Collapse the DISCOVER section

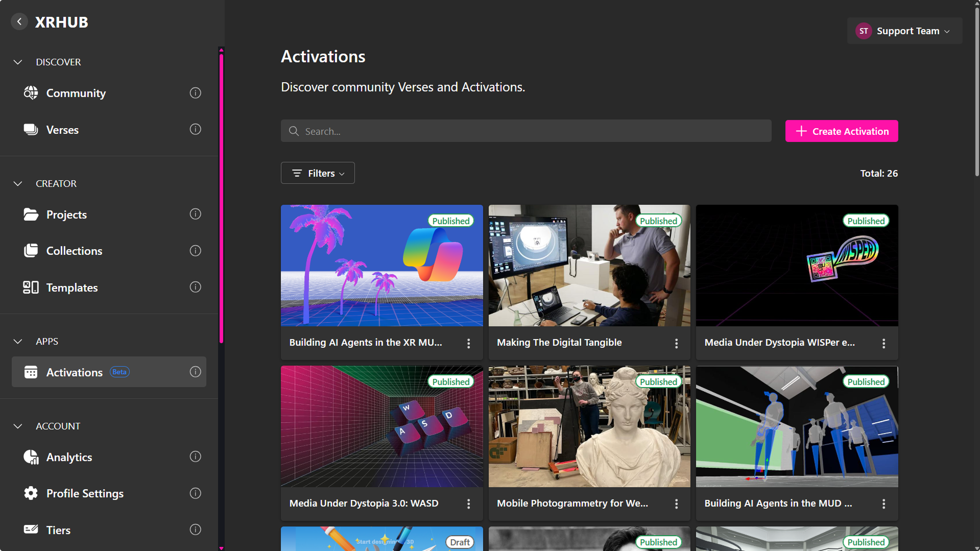pyautogui.click(x=18, y=62)
